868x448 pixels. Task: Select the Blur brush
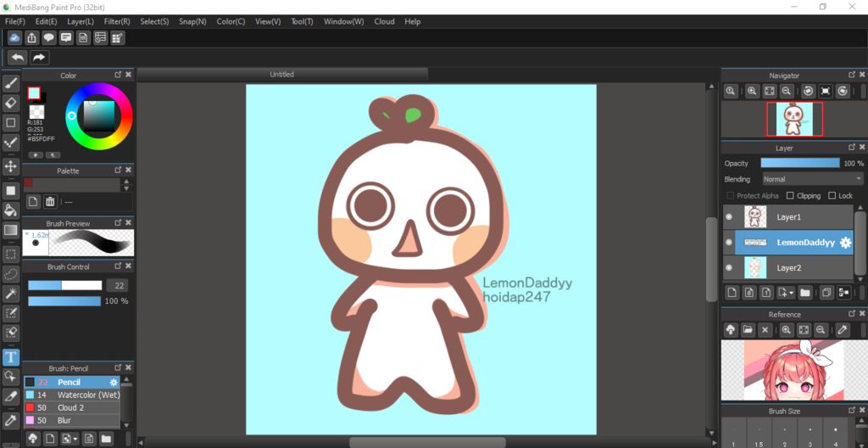tap(72, 420)
